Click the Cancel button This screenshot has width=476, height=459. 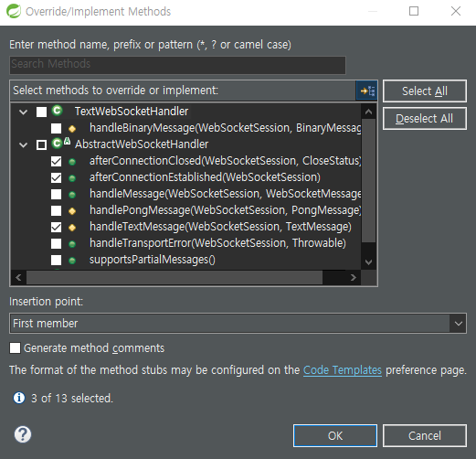tap(425, 435)
